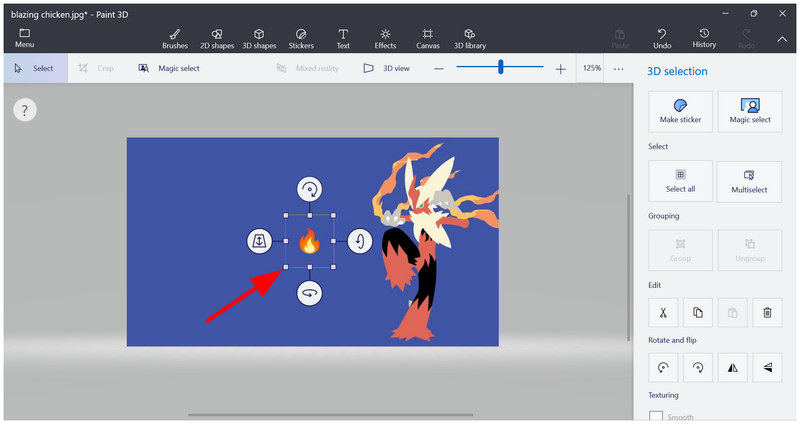This screenshot has height=424, width=800.
Task: Cut the selection with the scissors icon
Action: 663,313
